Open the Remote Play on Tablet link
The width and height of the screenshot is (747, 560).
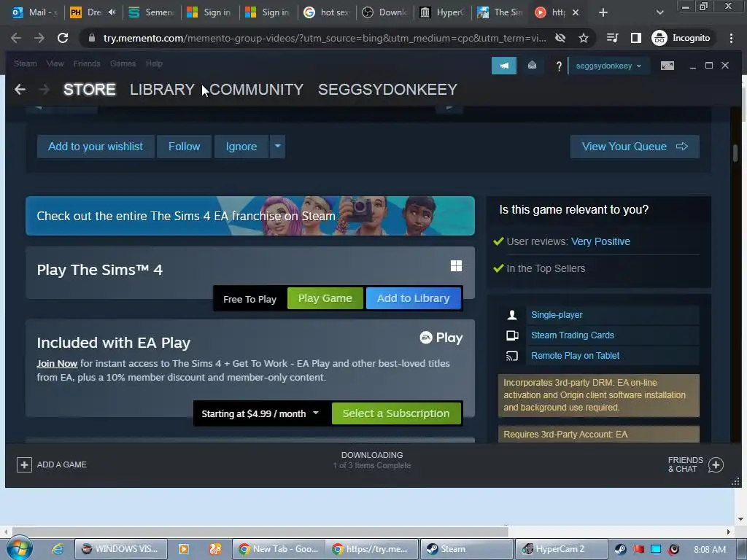[x=575, y=356]
